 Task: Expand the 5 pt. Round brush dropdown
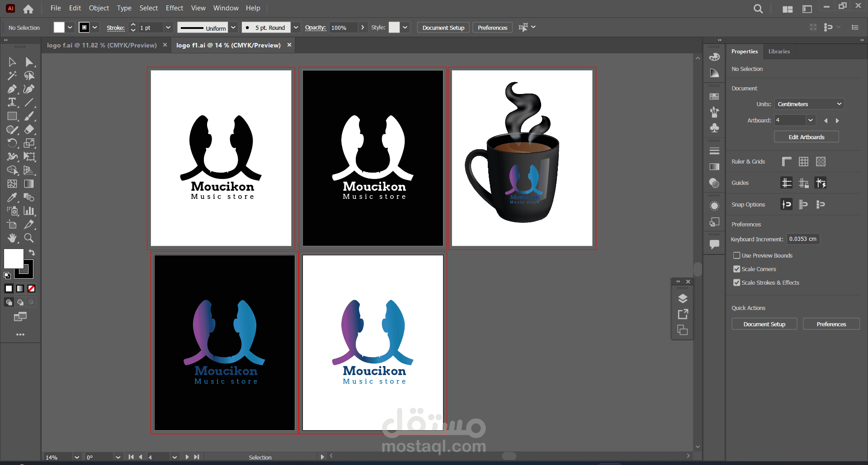coord(296,28)
